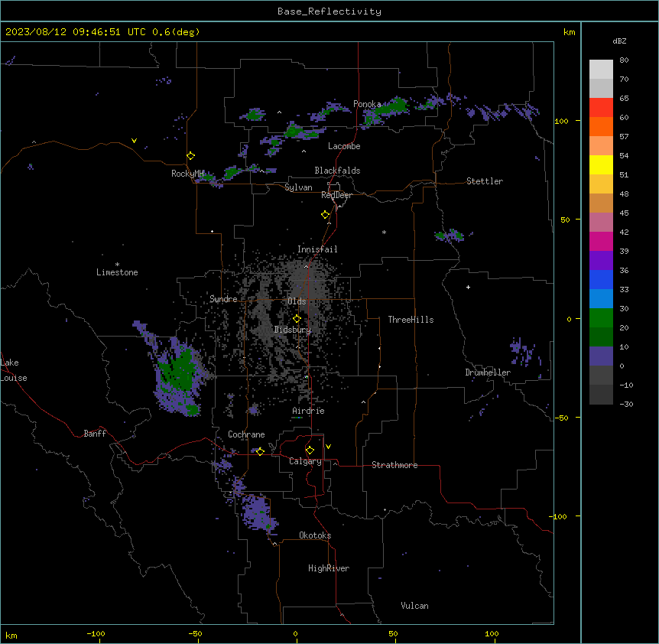The width and height of the screenshot is (659, 644).
Task: Click the yellow diamond radar marker below Olds
Action: point(297,319)
